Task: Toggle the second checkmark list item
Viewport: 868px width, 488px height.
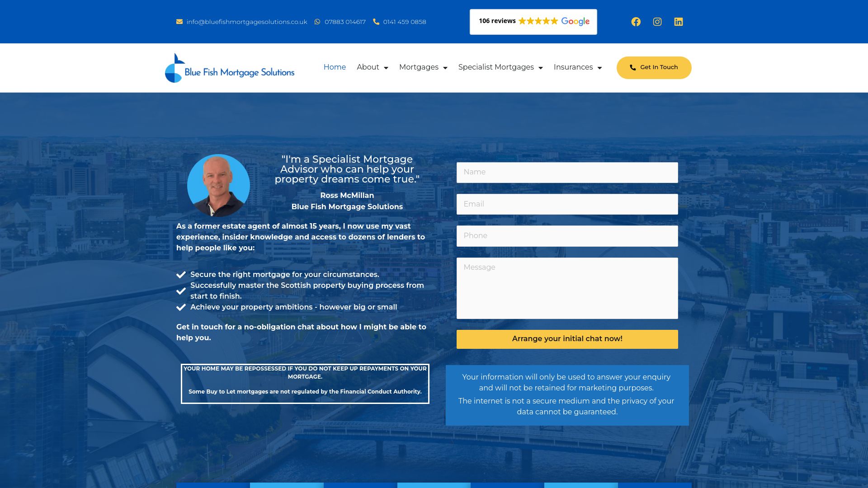Action: (x=181, y=290)
